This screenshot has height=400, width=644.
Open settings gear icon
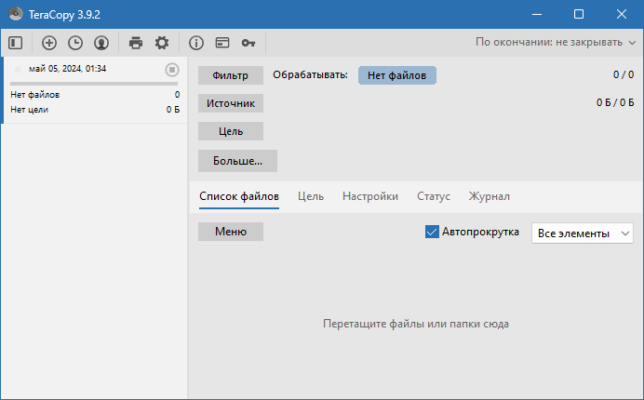tap(161, 43)
